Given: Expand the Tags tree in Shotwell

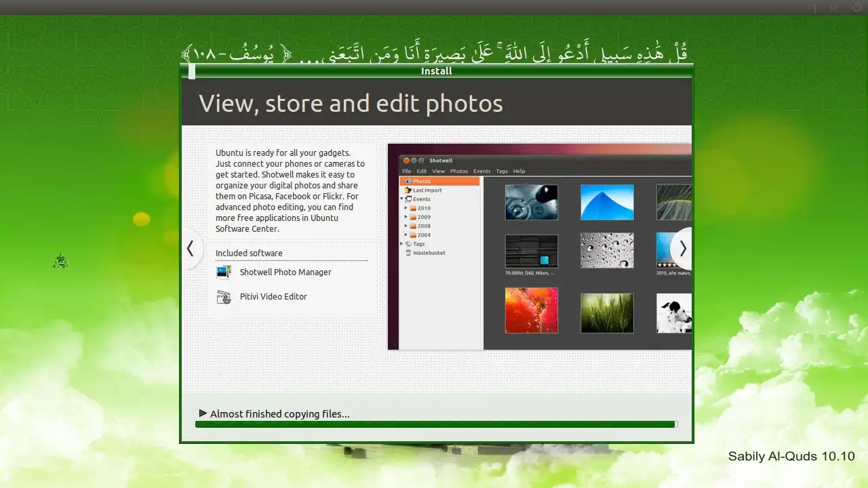Looking at the screenshot, I should tap(401, 244).
